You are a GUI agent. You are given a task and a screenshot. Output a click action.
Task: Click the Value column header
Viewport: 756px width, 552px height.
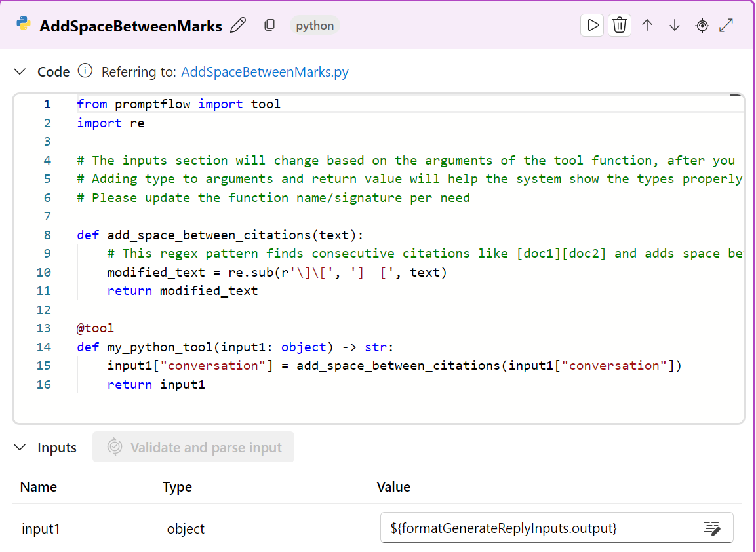tap(393, 487)
